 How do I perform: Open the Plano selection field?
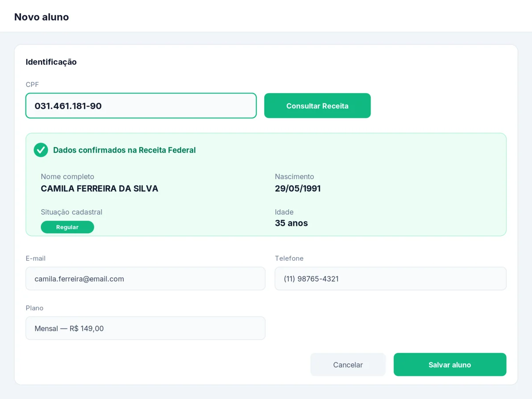click(x=145, y=328)
